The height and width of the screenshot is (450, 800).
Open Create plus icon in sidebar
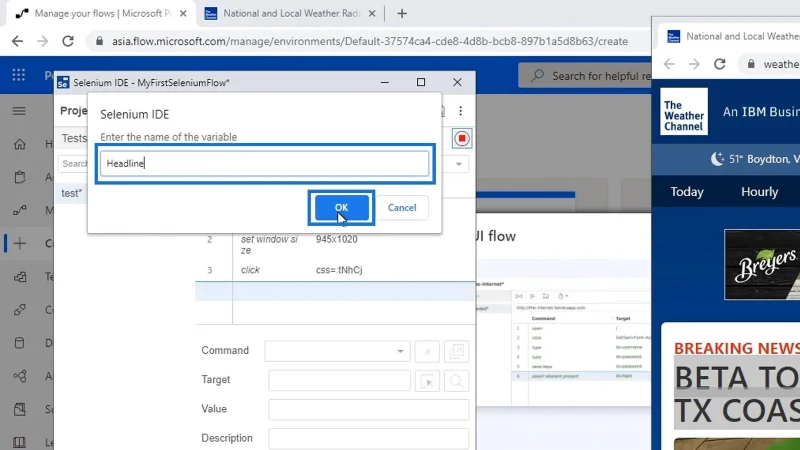[19, 243]
